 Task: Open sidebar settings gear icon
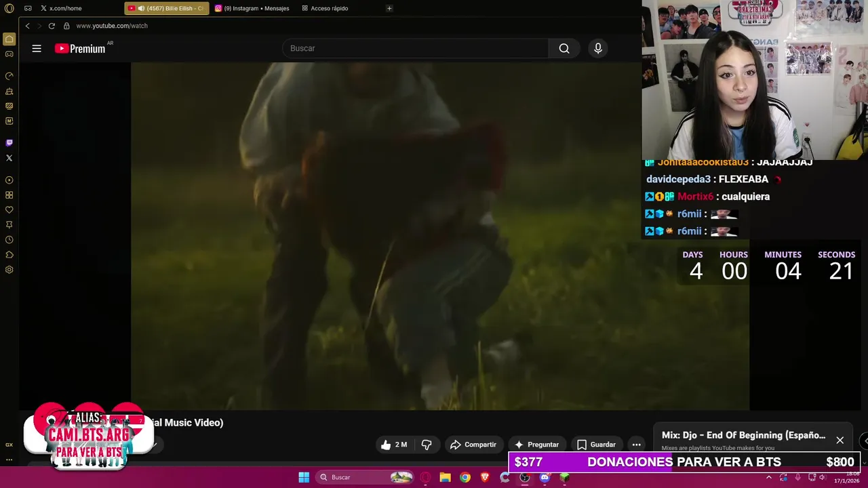pos(9,270)
